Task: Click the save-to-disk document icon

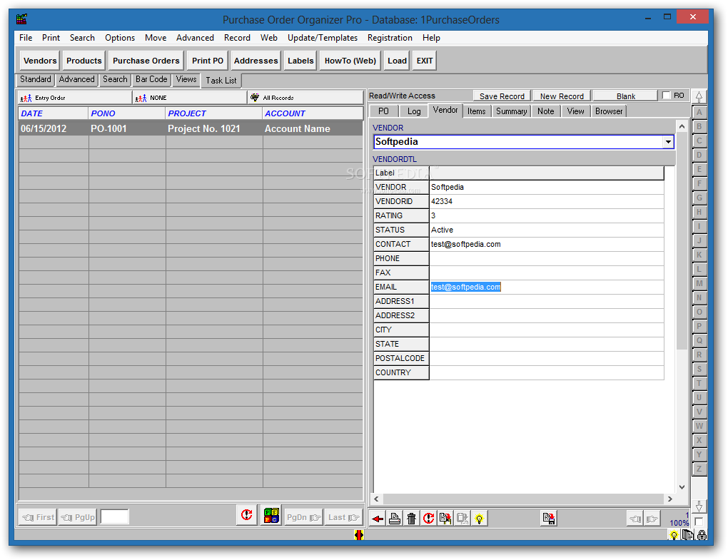Action: click(x=549, y=518)
